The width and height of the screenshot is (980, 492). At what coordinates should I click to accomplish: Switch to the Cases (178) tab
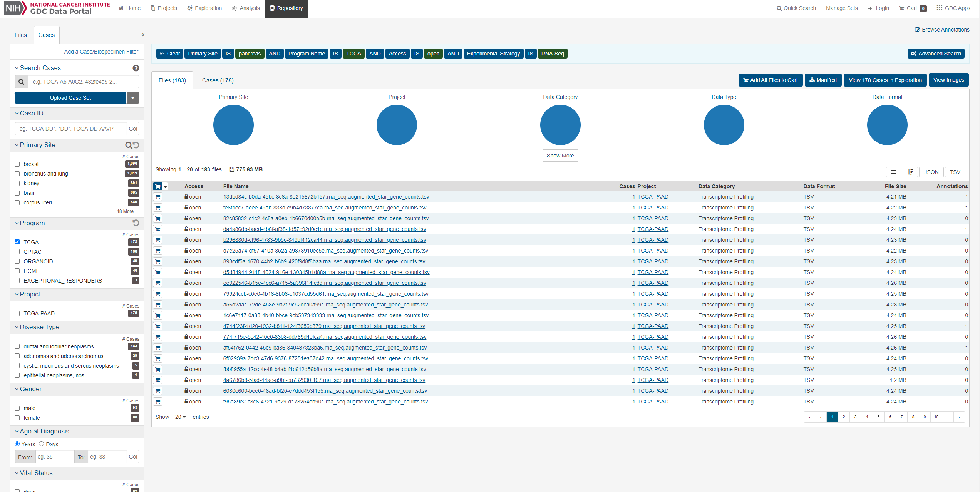click(218, 80)
